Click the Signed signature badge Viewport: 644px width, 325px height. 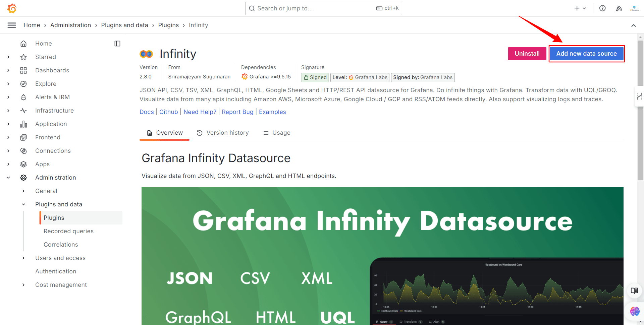pos(315,77)
